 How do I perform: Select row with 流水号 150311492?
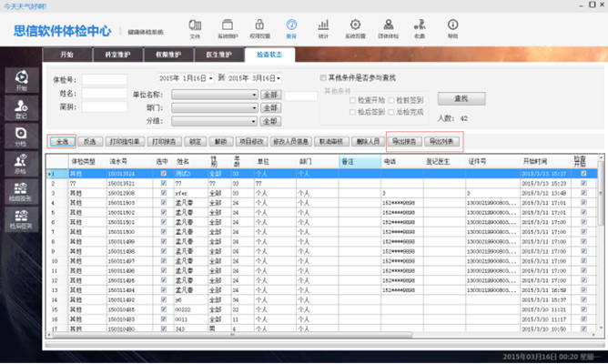click(322, 299)
